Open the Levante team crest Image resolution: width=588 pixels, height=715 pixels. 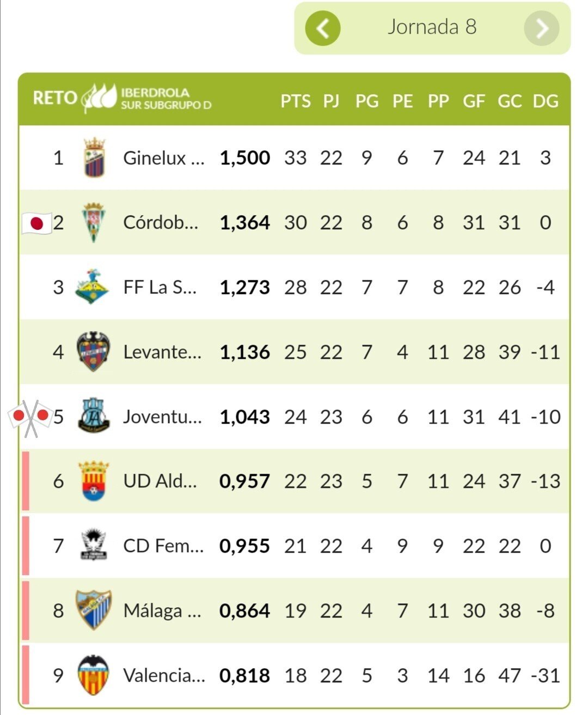point(94,351)
